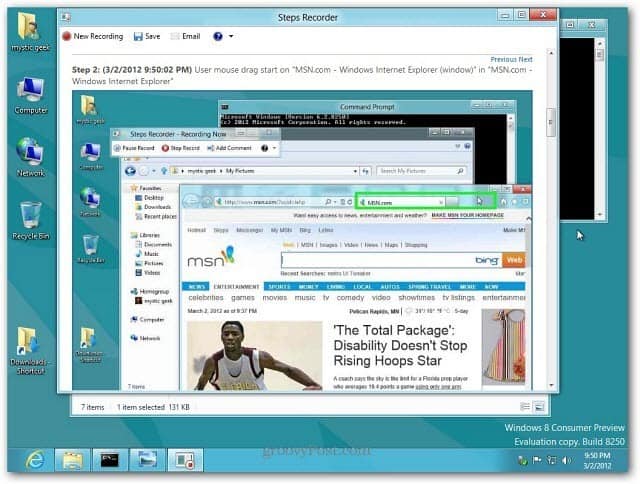Open the mystic geek desktop folder
The image size is (640, 484).
coord(30,32)
